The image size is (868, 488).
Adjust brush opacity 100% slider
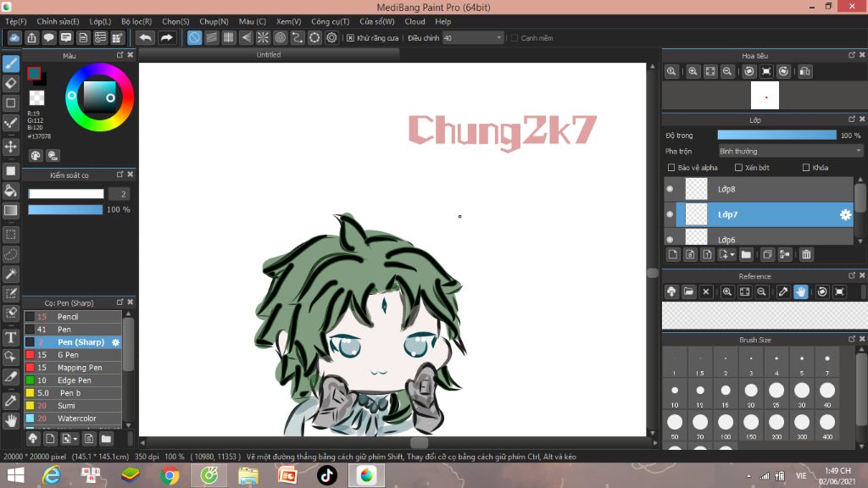pyautogui.click(x=65, y=210)
